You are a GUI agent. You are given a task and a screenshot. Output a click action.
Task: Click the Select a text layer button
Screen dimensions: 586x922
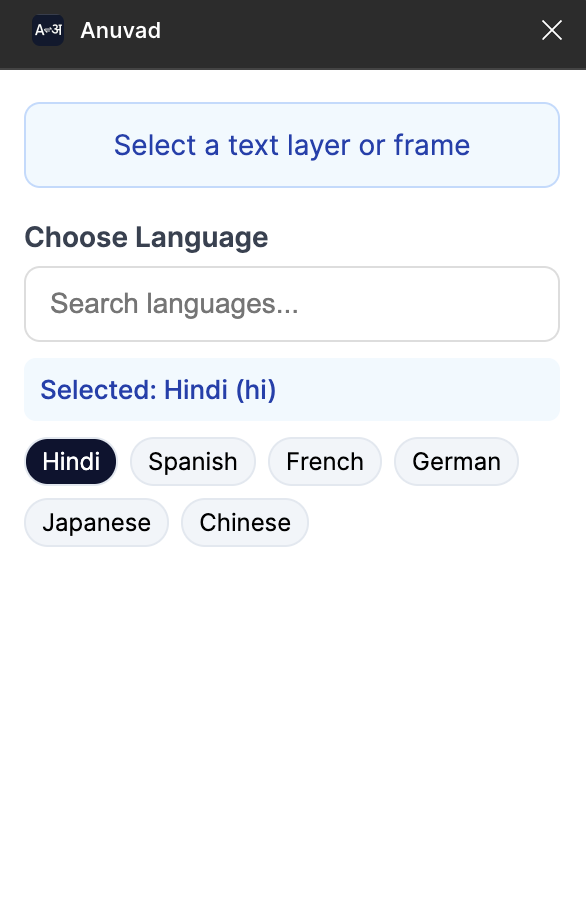tap(292, 145)
